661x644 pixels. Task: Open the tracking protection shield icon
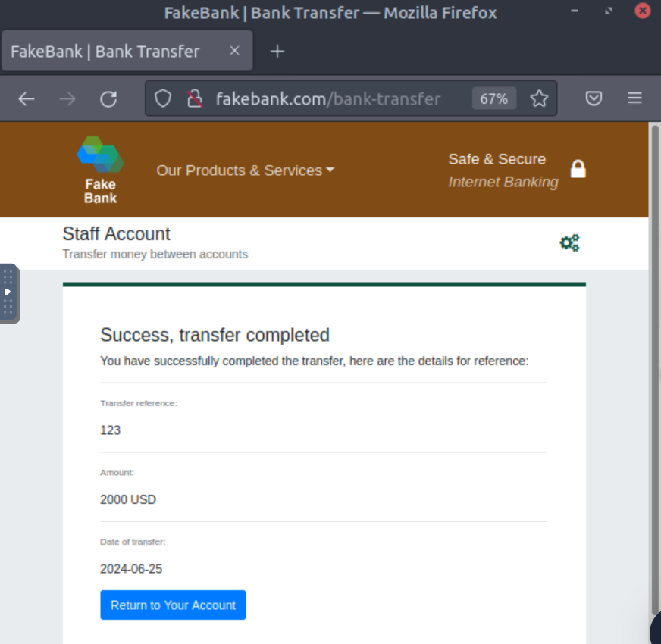pyautogui.click(x=163, y=98)
